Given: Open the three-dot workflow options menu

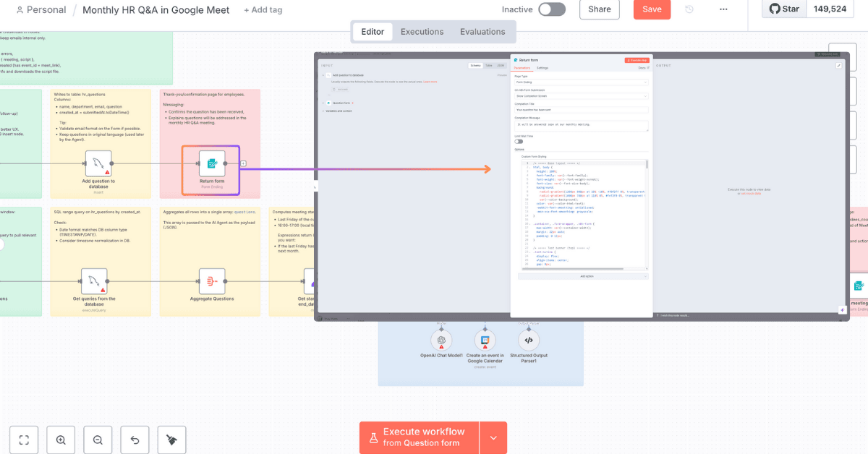Looking at the screenshot, I should point(723,9).
